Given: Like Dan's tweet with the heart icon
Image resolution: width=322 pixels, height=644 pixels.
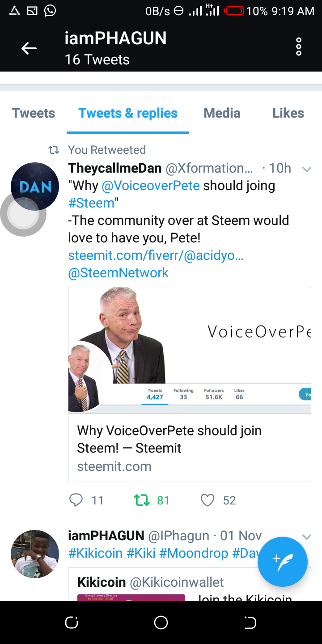Looking at the screenshot, I should click(208, 500).
